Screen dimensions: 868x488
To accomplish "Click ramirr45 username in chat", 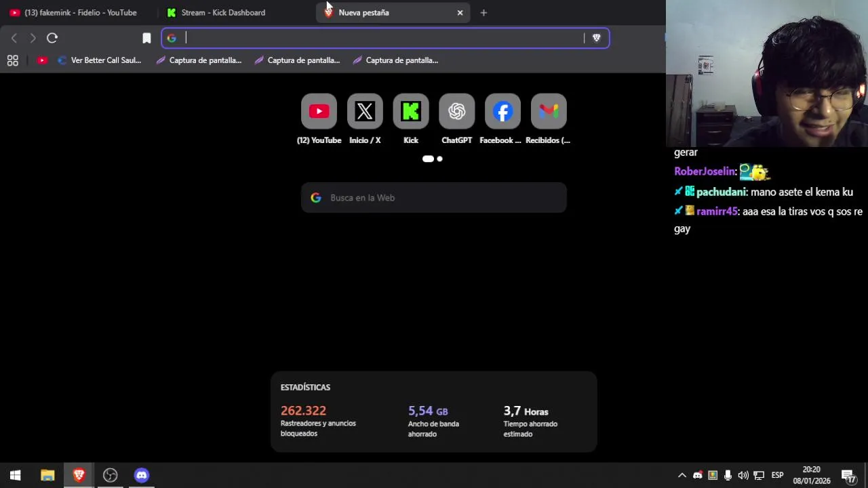I will pos(717,211).
